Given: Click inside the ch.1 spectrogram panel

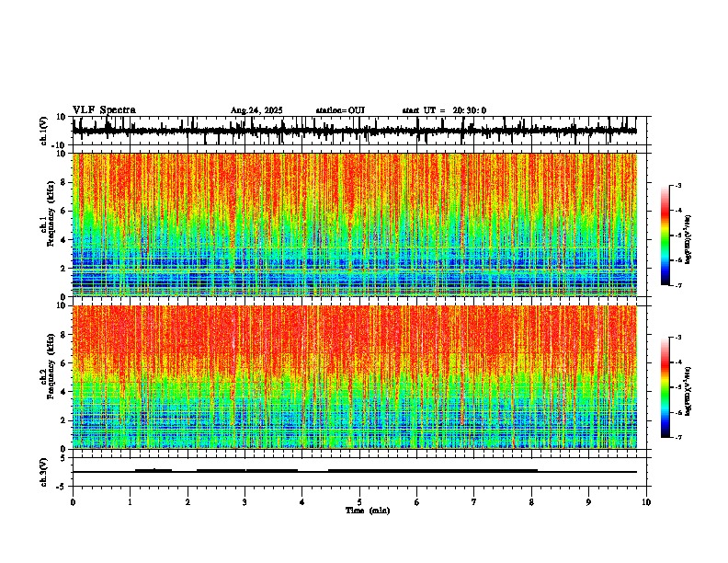Looking at the screenshot, I should click(x=355, y=224).
